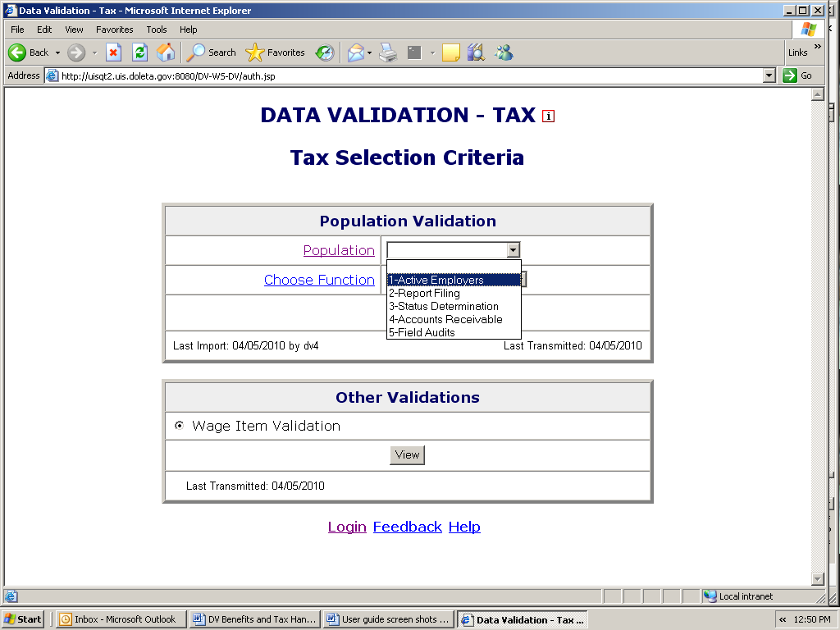Choose the blank option in Population list

coord(454,267)
